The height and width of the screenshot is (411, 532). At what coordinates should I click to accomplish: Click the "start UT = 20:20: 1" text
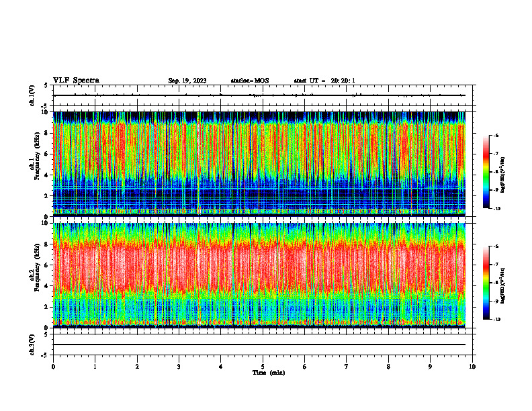324,81
